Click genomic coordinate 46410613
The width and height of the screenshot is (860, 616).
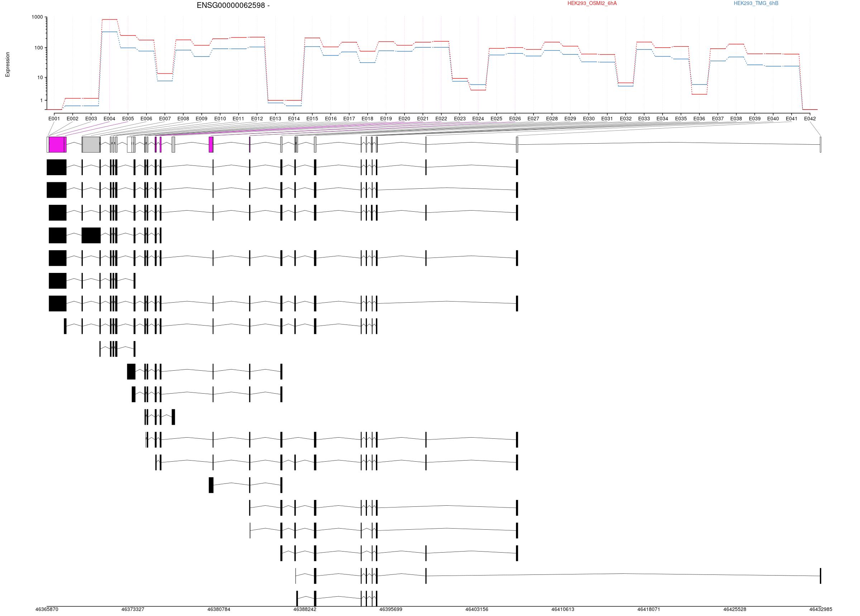coord(563,610)
